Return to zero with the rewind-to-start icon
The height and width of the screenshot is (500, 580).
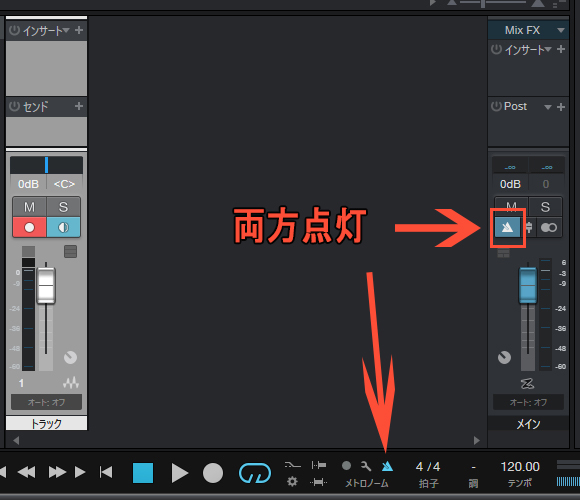pos(106,472)
